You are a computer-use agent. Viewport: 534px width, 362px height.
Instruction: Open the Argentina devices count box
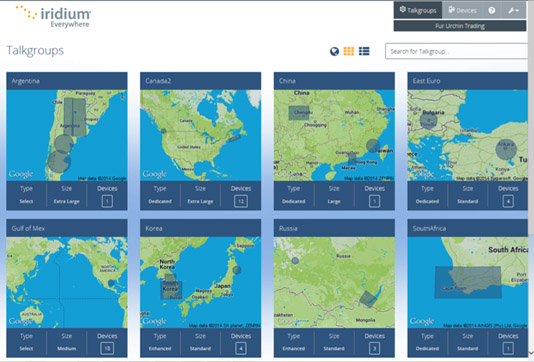[107, 201]
